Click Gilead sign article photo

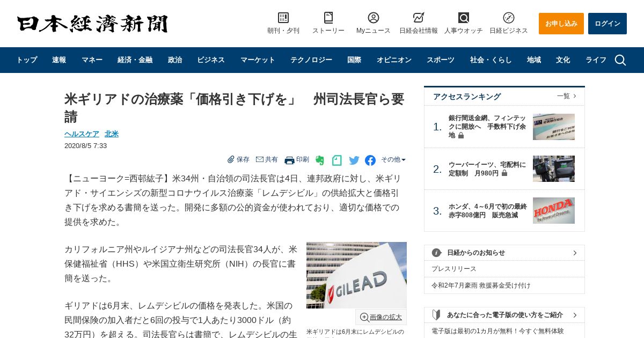pyautogui.click(x=356, y=275)
